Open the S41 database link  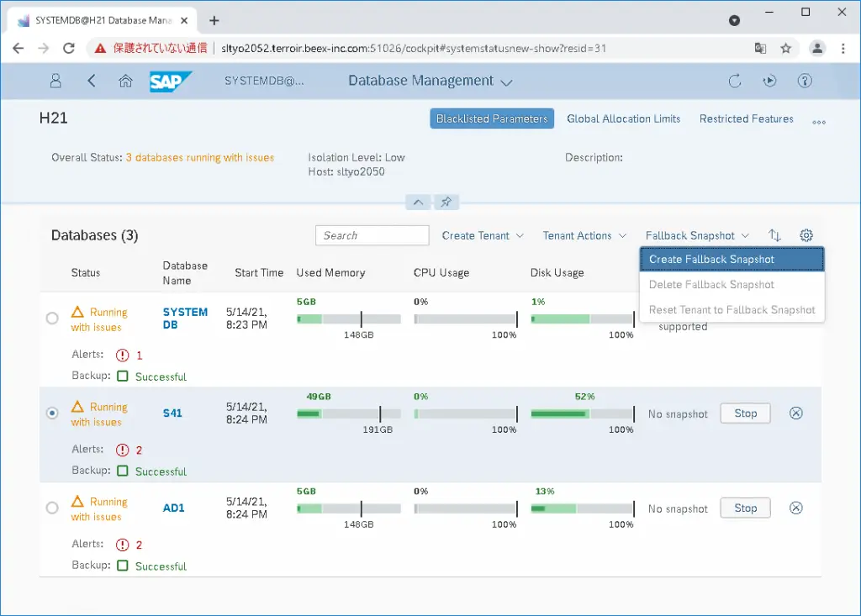[172, 413]
